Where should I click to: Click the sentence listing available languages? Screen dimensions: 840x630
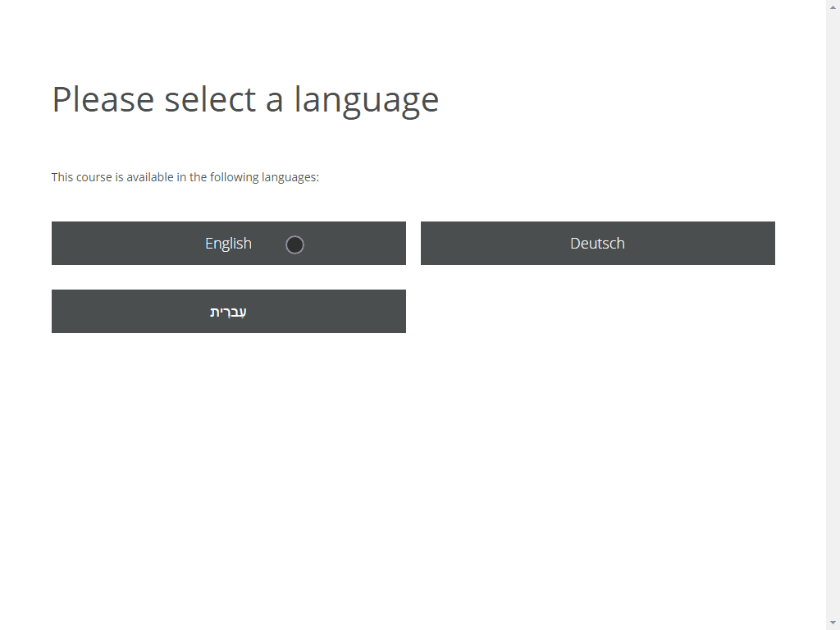point(185,176)
